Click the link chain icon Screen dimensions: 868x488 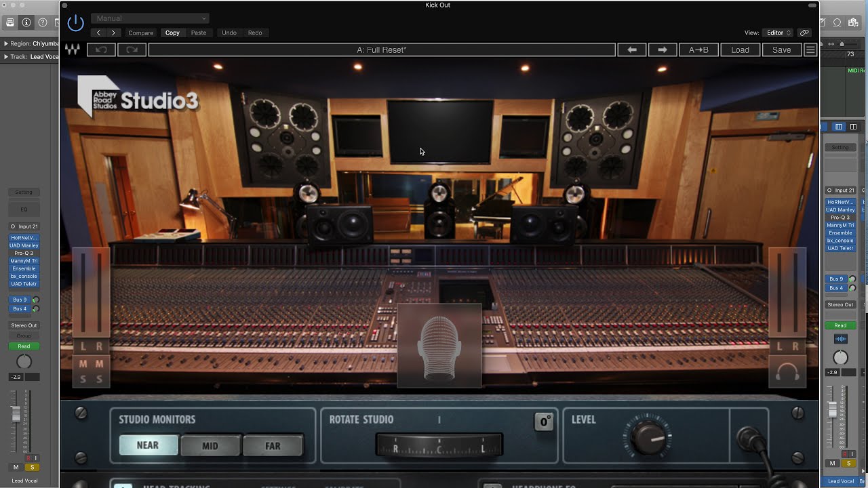click(804, 33)
